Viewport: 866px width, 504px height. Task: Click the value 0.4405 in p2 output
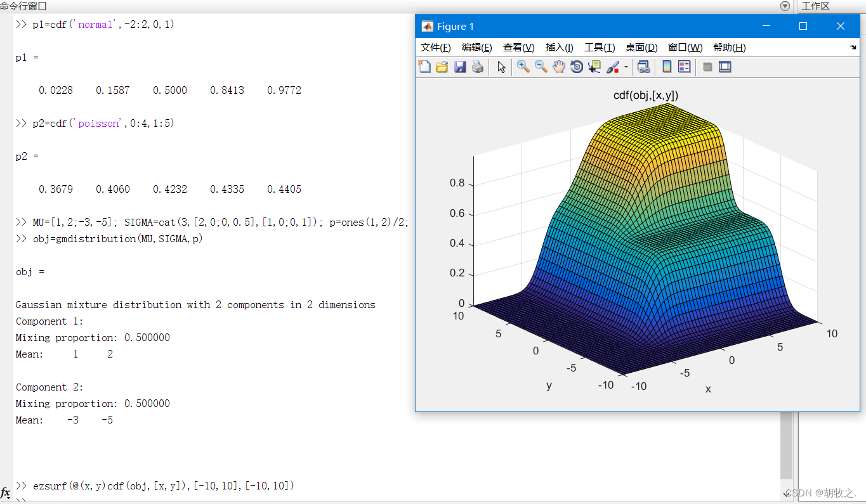[x=284, y=190]
